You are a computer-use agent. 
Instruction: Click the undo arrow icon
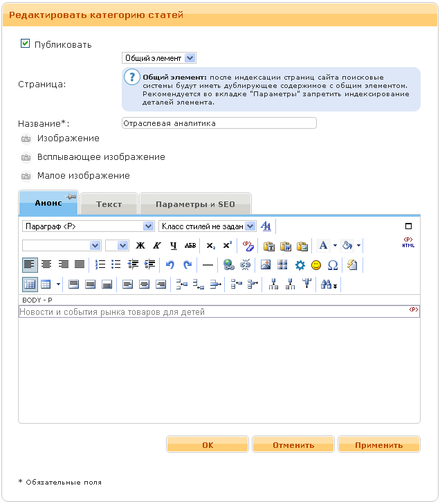171,264
